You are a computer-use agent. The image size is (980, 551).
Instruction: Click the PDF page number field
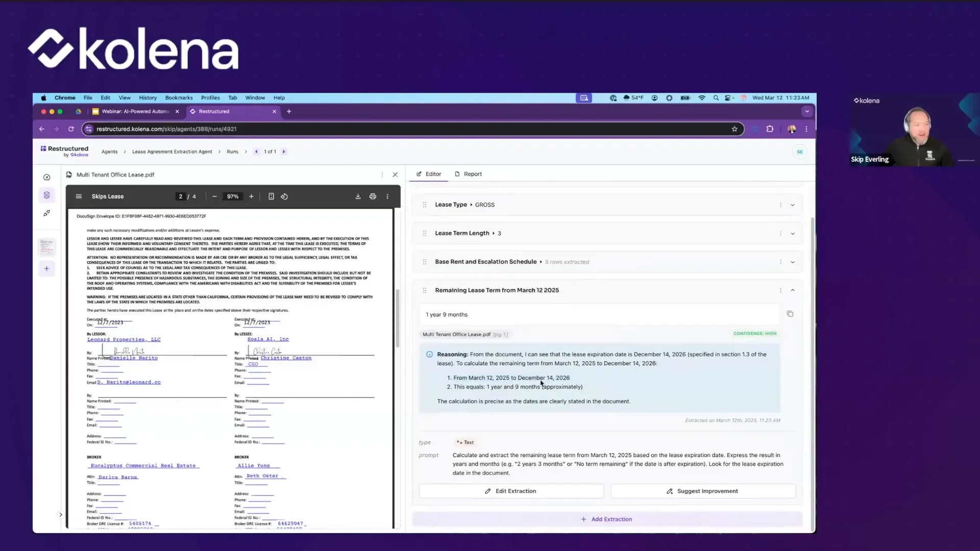pos(182,196)
